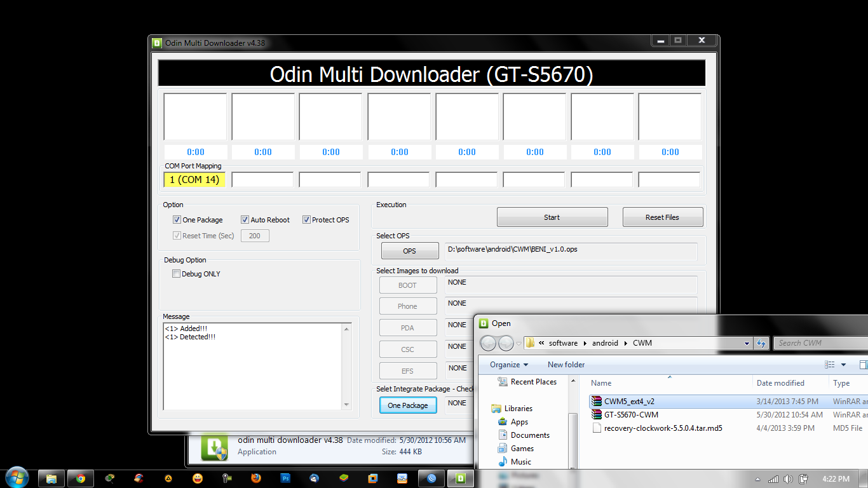
Task: Select the file icon of recovery-clockwork-5.5.0.4.tar.md5
Action: click(x=596, y=428)
